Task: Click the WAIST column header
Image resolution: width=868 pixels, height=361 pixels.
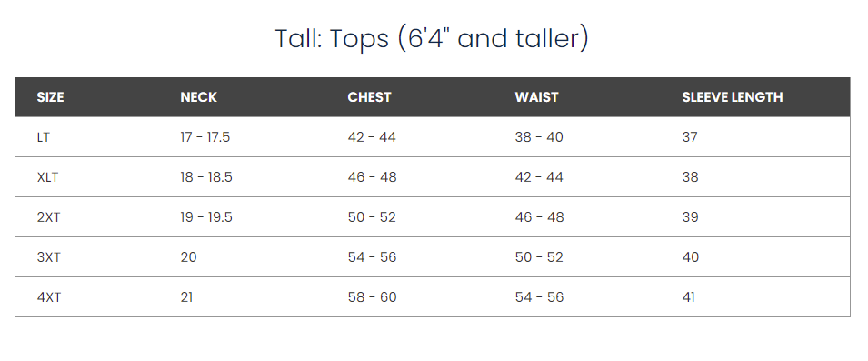Action: [536, 97]
